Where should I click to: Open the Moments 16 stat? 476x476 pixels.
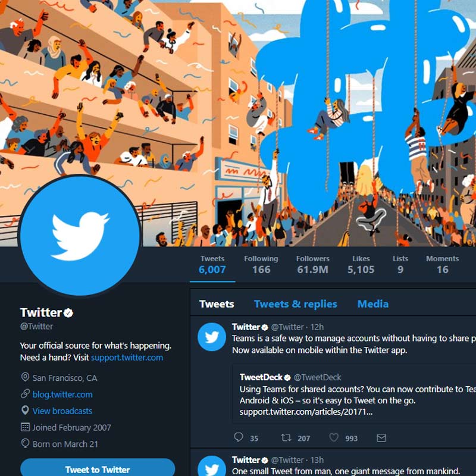(x=442, y=264)
